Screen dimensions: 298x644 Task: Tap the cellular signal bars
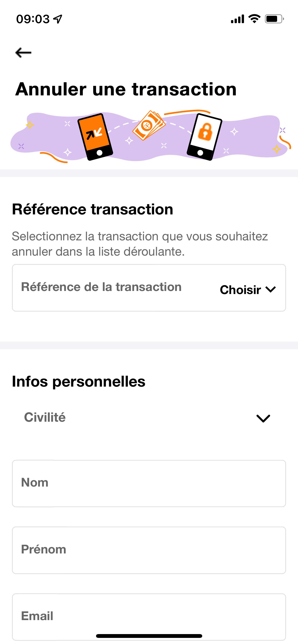click(x=237, y=19)
